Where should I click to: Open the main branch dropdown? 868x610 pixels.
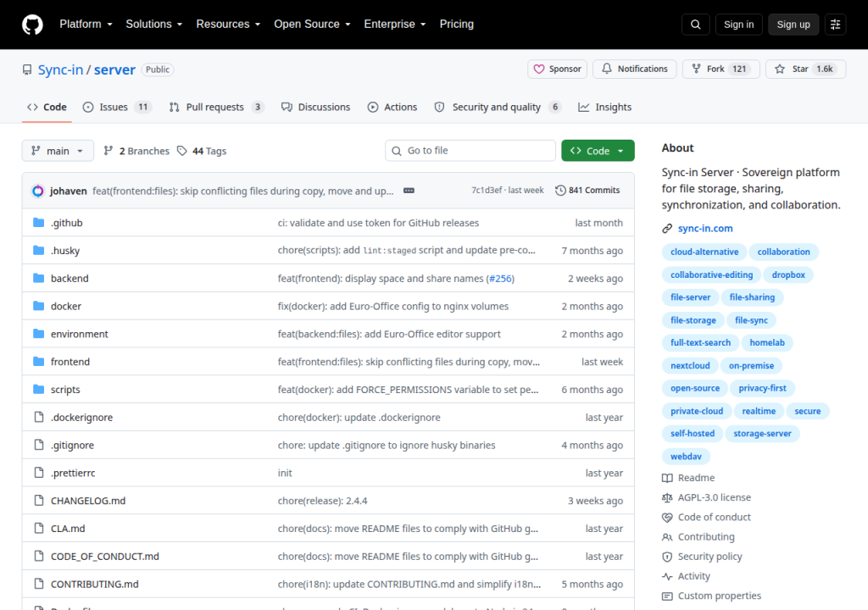coord(58,151)
